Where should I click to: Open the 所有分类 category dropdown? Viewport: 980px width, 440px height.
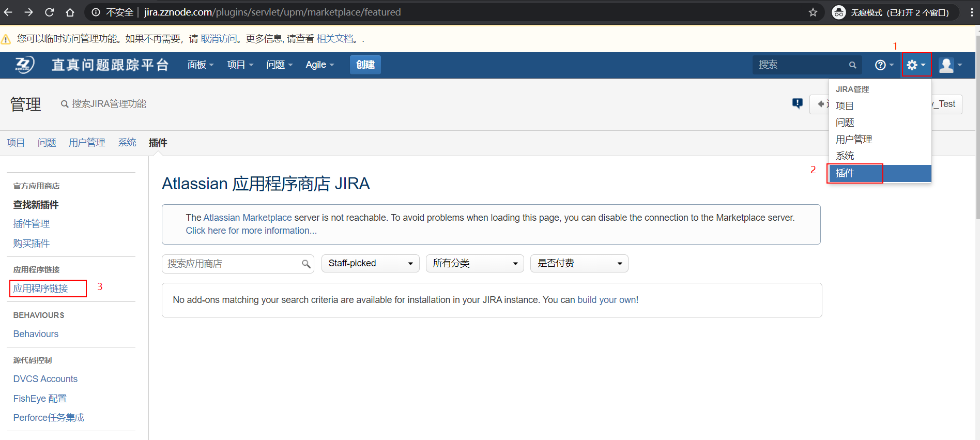[475, 263]
